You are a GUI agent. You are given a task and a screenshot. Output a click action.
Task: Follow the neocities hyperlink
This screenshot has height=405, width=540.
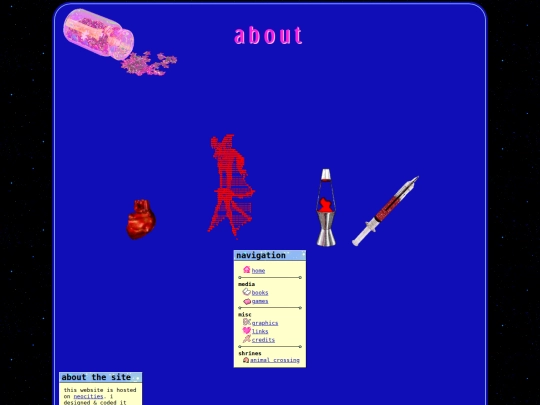[x=88, y=396]
